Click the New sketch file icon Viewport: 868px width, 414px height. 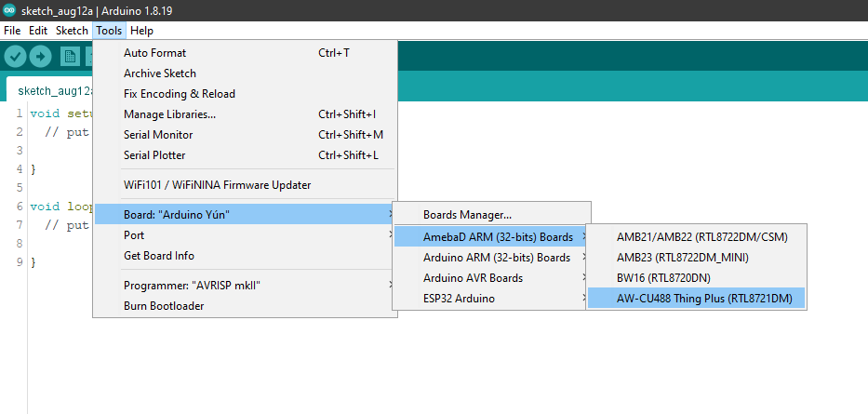[70, 57]
